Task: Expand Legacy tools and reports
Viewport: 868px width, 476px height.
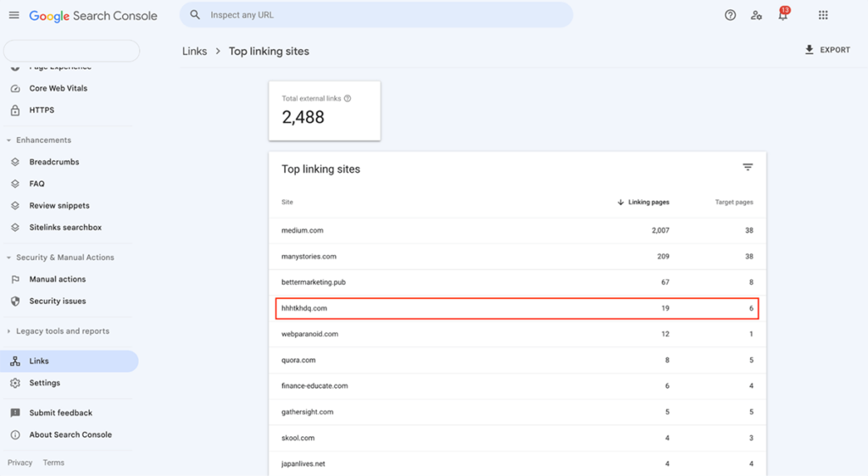Action: coord(8,331)
